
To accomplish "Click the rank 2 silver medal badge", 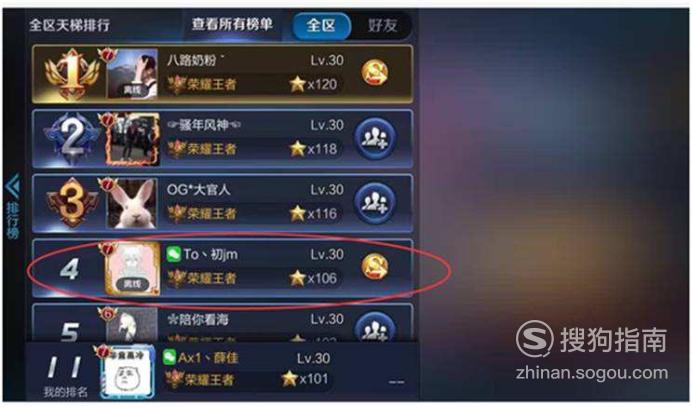I will (x=72, y=138).
